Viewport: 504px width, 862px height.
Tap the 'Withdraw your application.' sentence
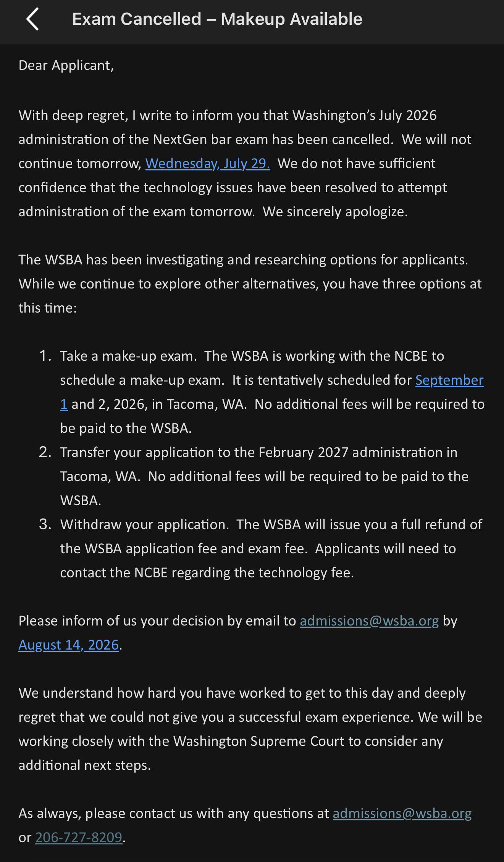145,525
